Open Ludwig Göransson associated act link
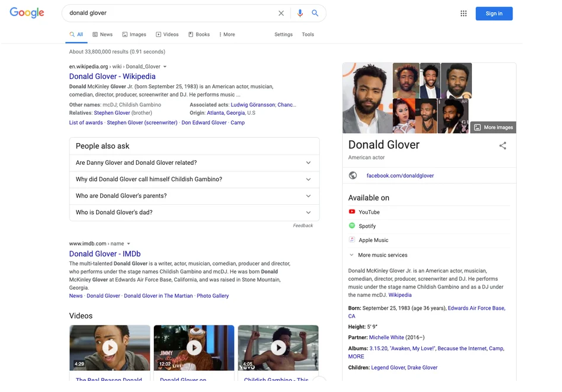Image resolution: width=562 pixels, height=392 pixels. tap(253, 105)
